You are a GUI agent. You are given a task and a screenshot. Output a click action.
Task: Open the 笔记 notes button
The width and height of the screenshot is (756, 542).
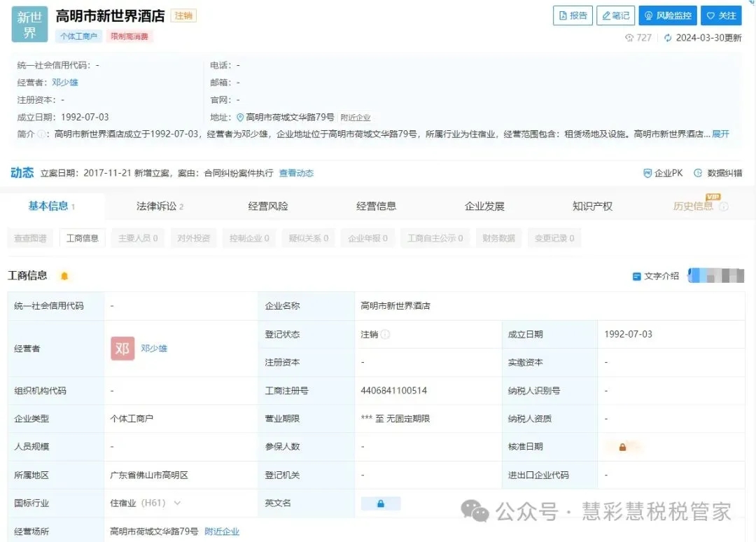pos(615,15)
